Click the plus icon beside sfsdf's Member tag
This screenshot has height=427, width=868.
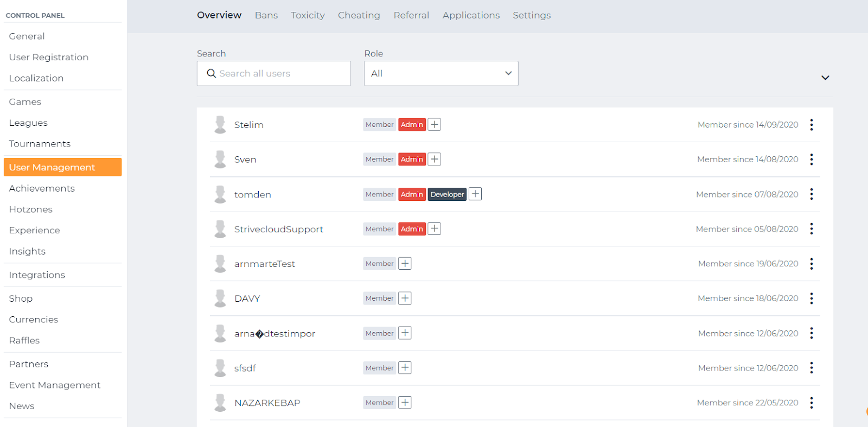(x=405, y=368)
